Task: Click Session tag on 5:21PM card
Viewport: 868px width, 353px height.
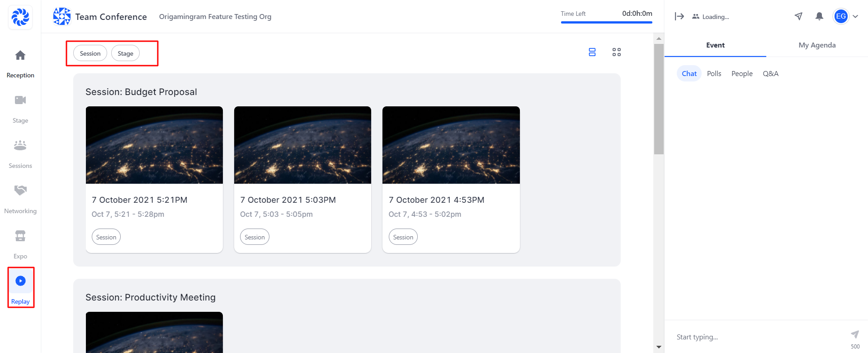Action: coord(106,237)
